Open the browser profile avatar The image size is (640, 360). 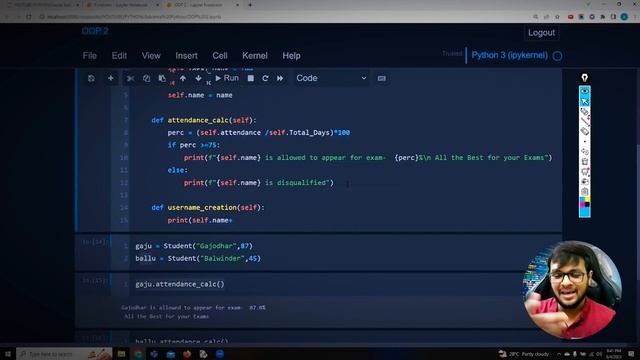[624, 17]
